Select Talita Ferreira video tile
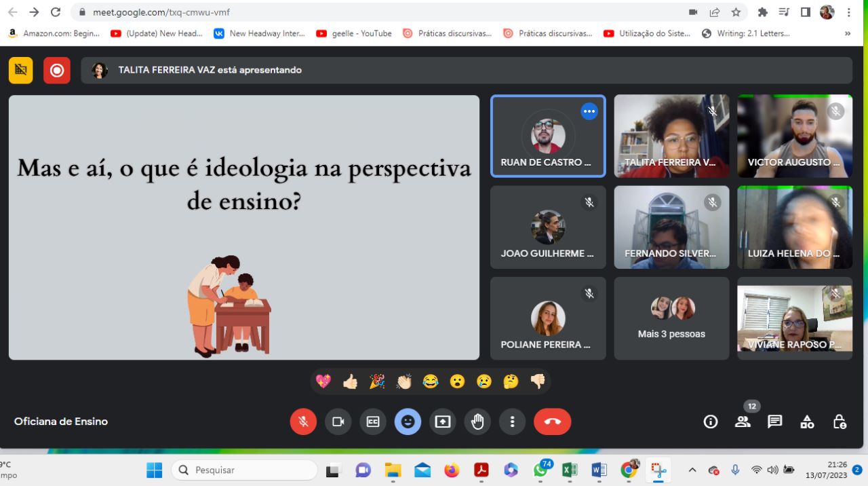 coord(672,136)
